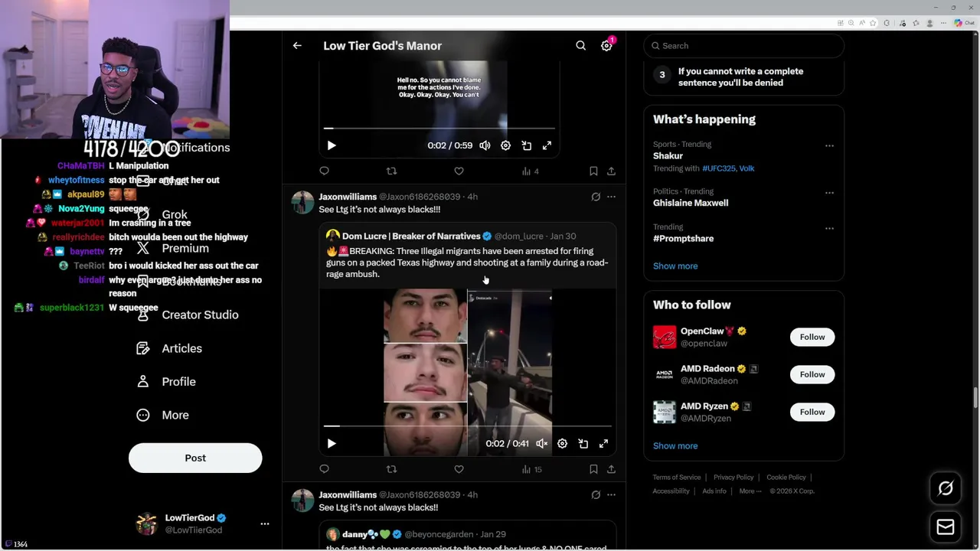Show more under Who to follow
The image size is (980, 551).
[675, 446]
